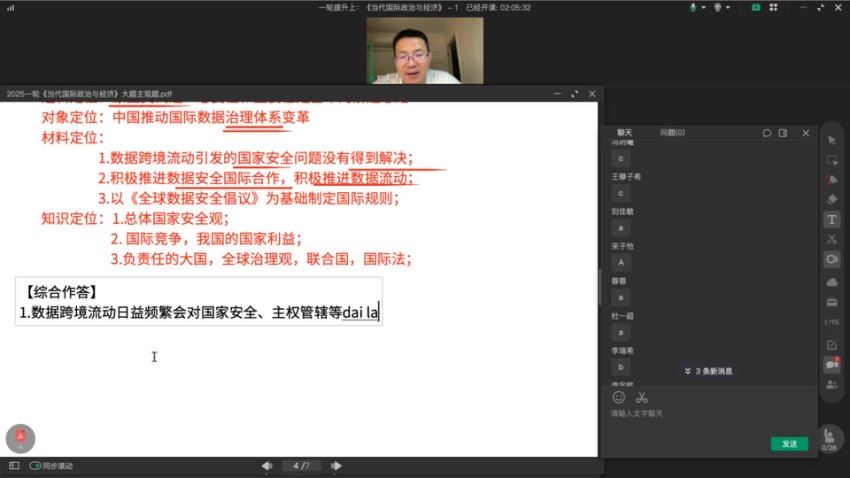Click the chat bubble icon in chat header

click(767, 133)
